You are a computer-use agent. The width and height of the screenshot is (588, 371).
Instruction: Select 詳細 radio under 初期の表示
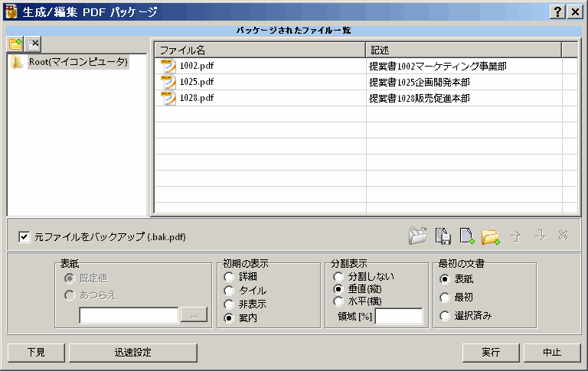[x=229, y=277]
